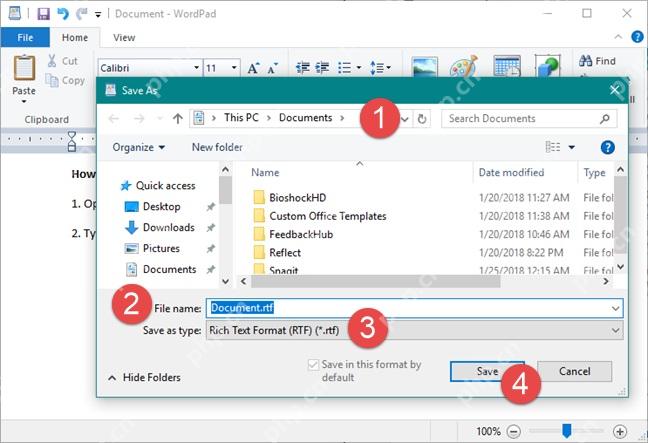This screenshot has height=443, width=648.
Task: Click the Copy button in the Clipboard group
Action: [65, 80]
